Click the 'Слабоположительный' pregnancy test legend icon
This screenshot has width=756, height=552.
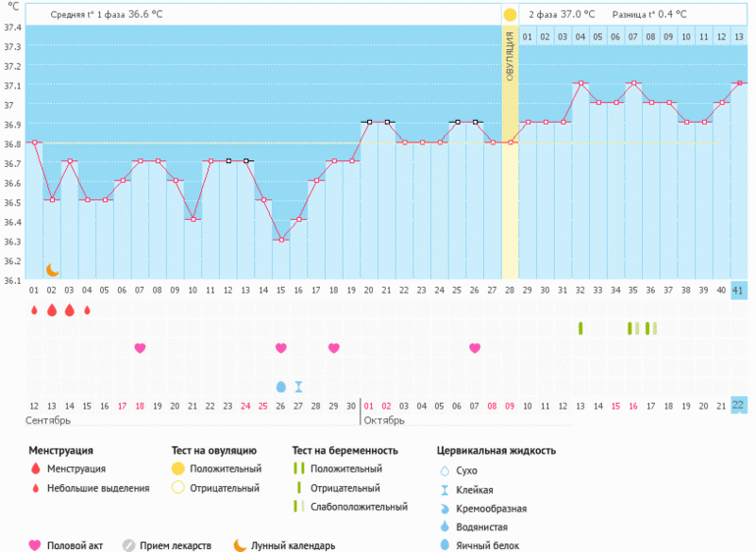tap(298, 507)
